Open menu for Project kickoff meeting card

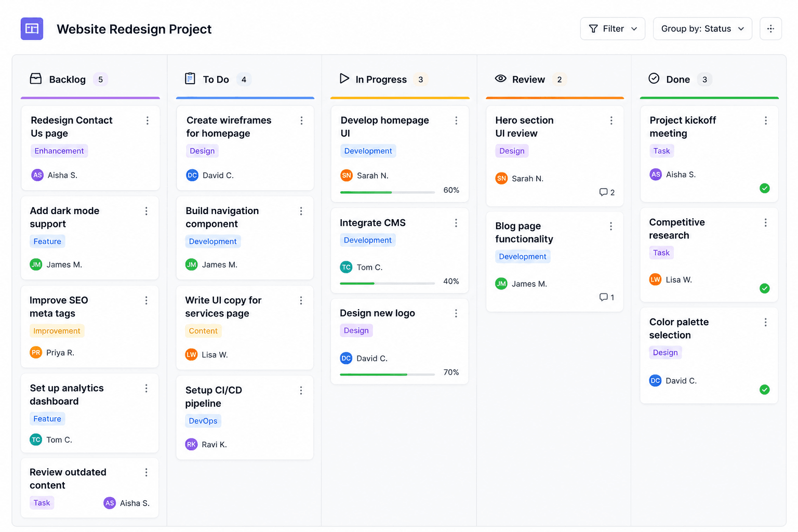click(x=766, y=121)
